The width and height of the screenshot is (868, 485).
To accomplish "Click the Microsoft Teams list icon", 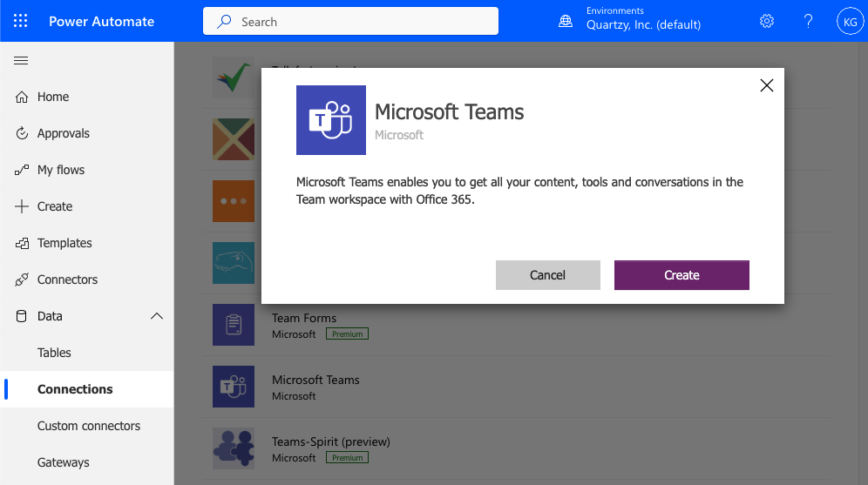I will tap(234, 387).
